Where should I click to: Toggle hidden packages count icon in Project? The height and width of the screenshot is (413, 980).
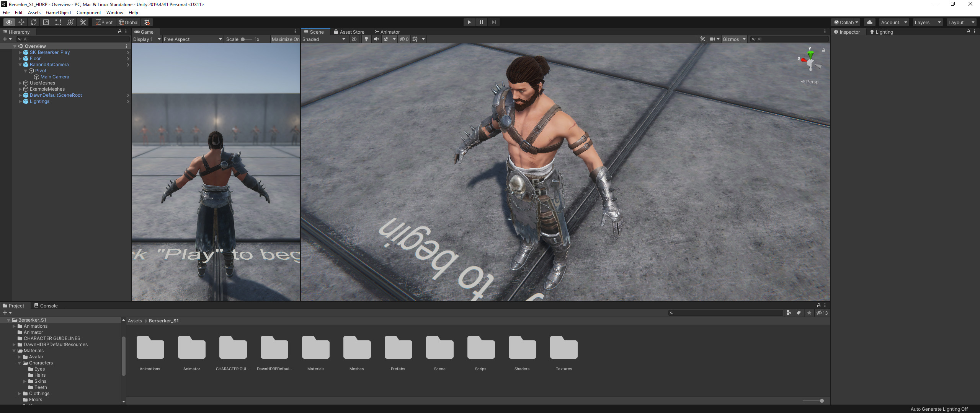822,313
